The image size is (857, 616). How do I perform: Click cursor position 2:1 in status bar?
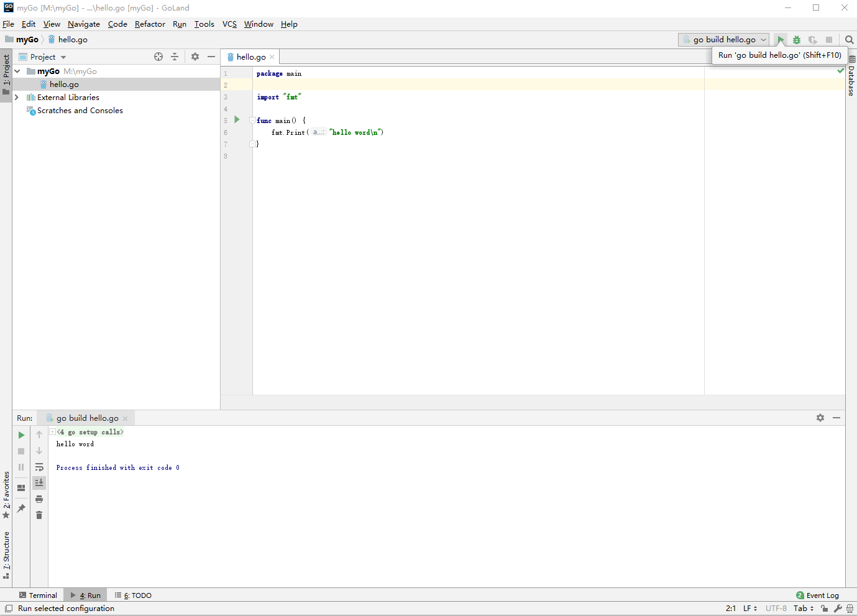[731, 609]
